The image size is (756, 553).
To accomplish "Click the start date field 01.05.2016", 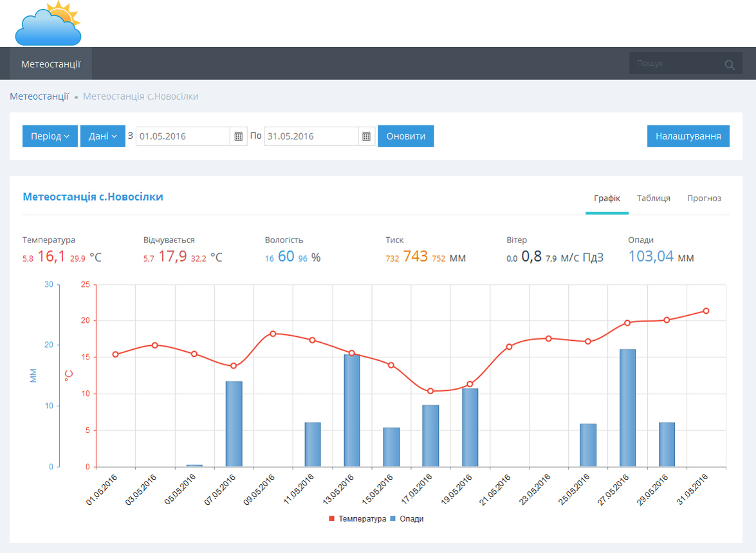I will tap(183, 136).
